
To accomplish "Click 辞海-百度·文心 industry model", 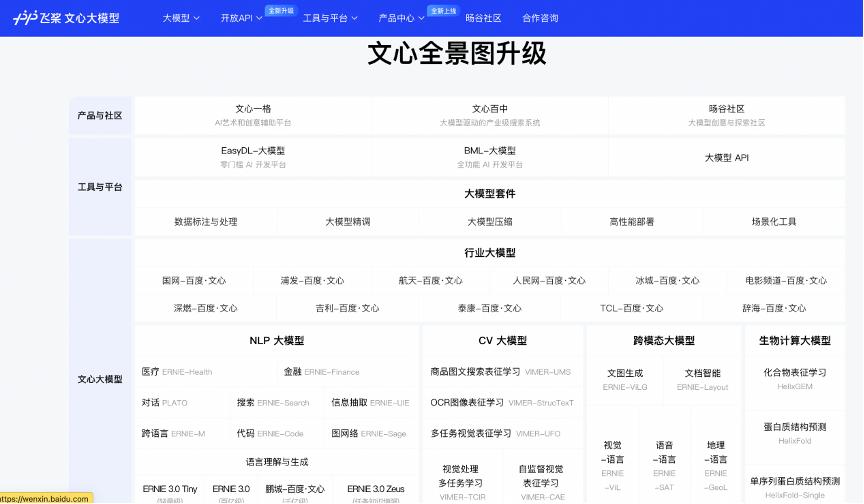I will [774, 308].
